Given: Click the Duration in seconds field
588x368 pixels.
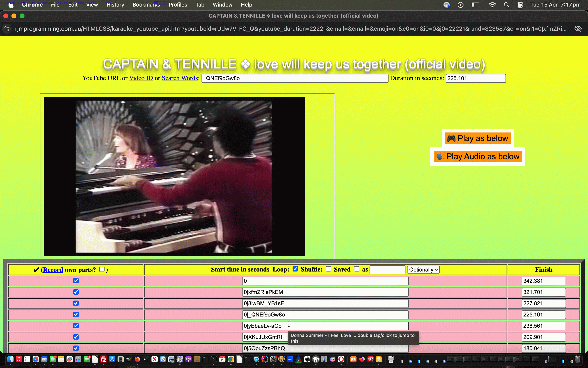Looking at the screenshot, I should point(476,78).
